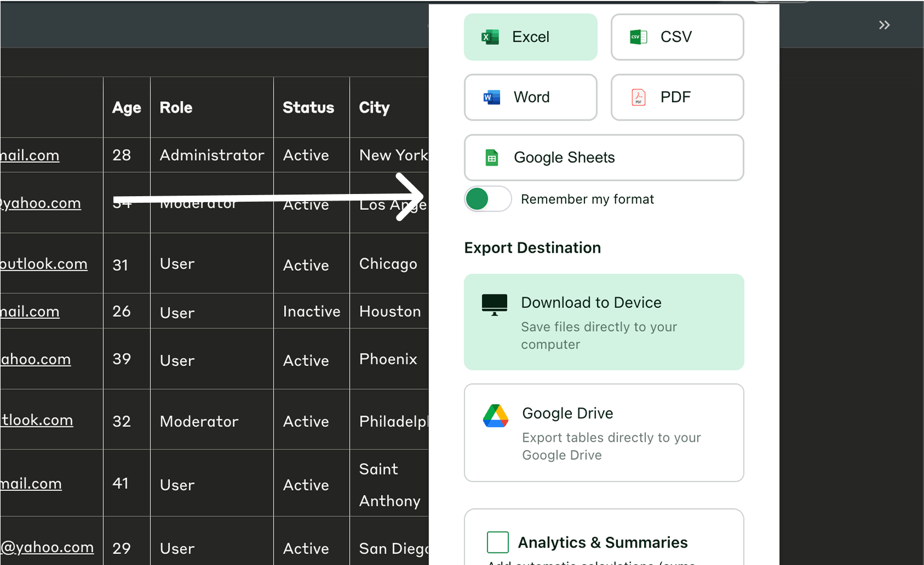
Task: Choose Google Sheets export option
Action: coord(604,157)
